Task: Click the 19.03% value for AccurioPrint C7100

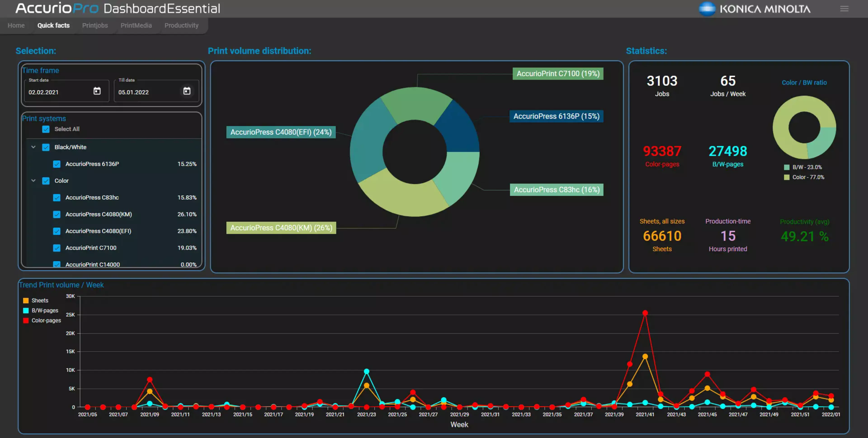Action: click(187, 248)
